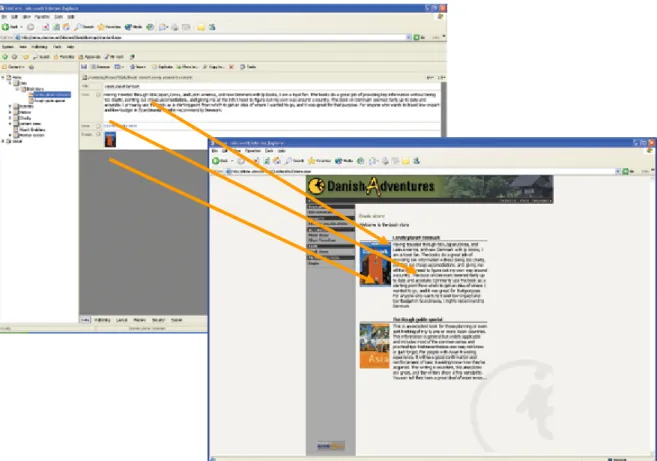This screenshot has width=657, height=461.
Task: Click Search magnifier in the rear browser toolbar
Action: [x=78, y=27]
